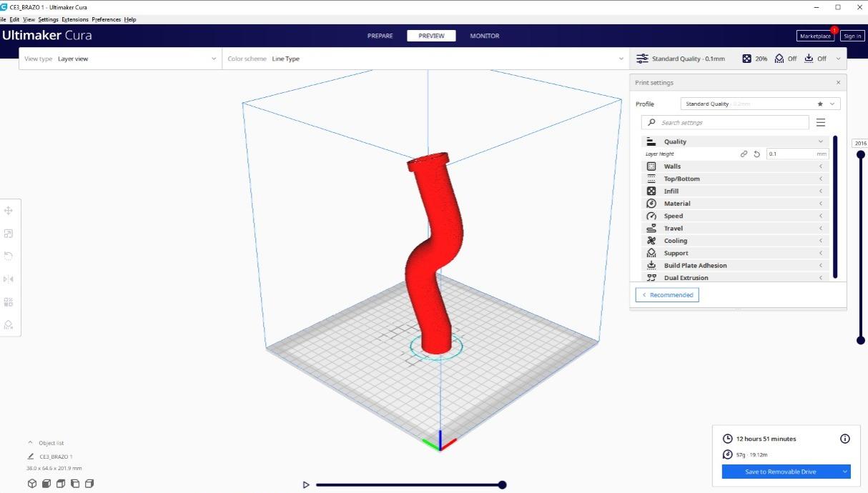Click the filament spool material usage icon
Screen dimensions: 868x493
point(728,454)
